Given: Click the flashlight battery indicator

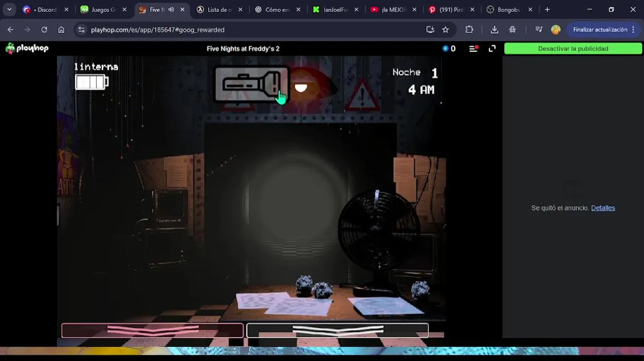Looking at the screenshot, I should coord(92,82).
